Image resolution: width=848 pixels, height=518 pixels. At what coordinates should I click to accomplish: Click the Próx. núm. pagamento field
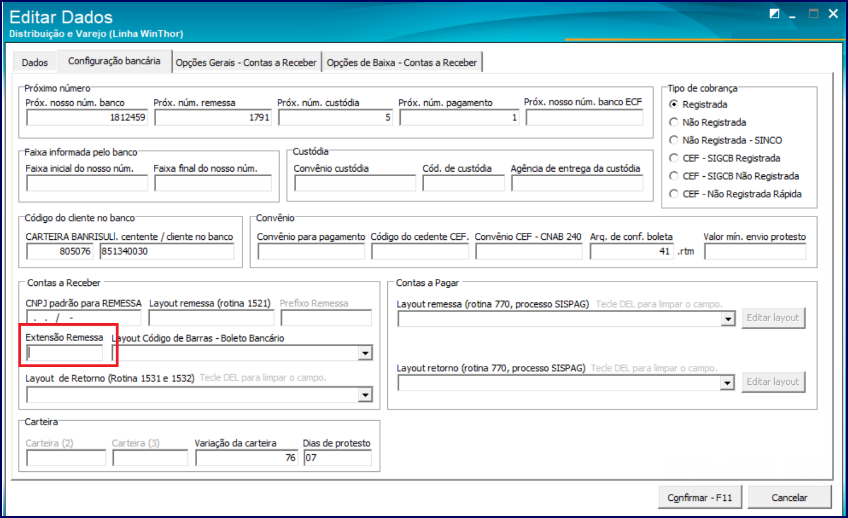click(x=459, y=117)
